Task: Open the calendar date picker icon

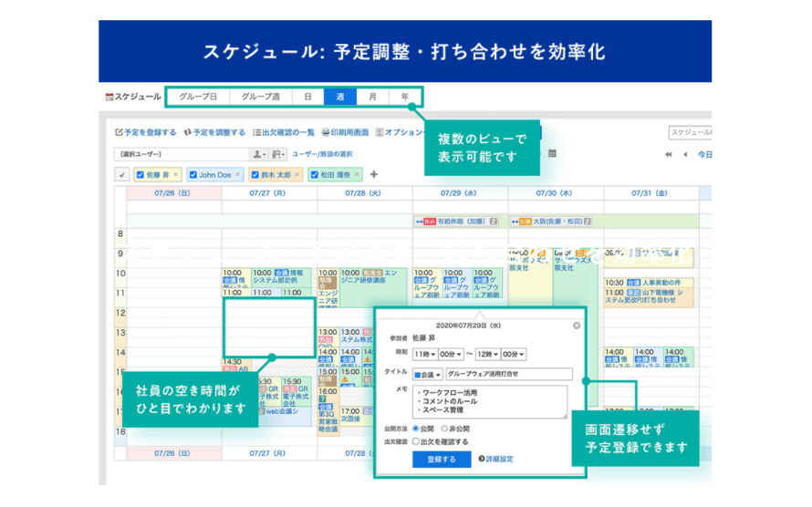Action: tap(552, 154)
